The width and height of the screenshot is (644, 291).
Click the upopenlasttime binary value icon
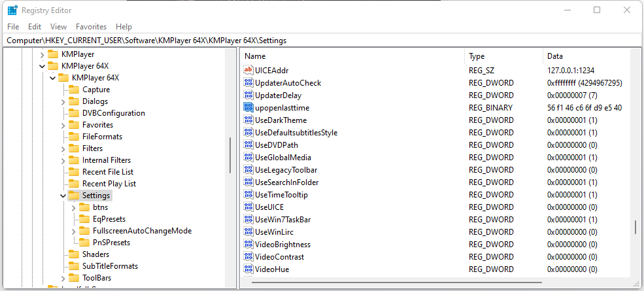[248, 108]
